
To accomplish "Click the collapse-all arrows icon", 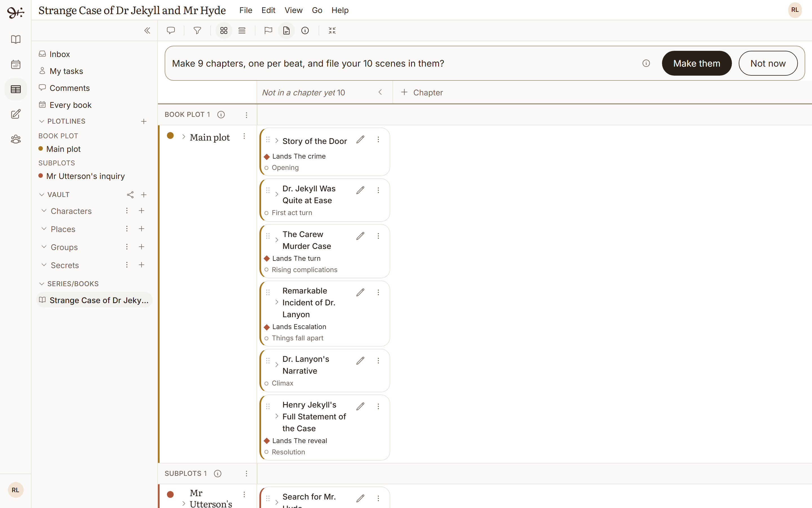I will [x=332, y=30].
